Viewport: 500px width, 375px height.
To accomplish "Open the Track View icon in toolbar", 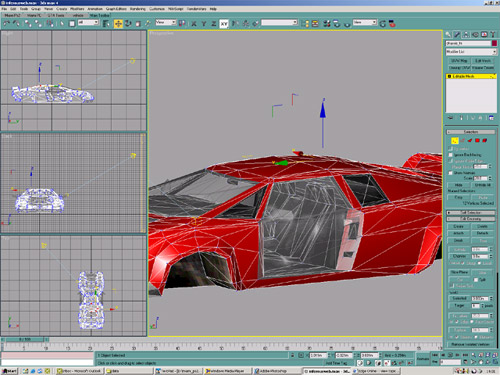I will 305,23.
